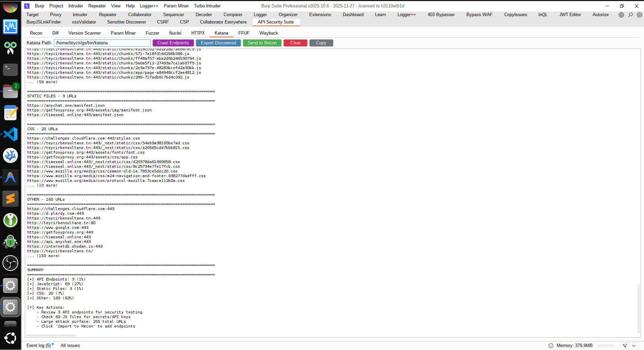Click the Crawl Endpoints button

173,43
